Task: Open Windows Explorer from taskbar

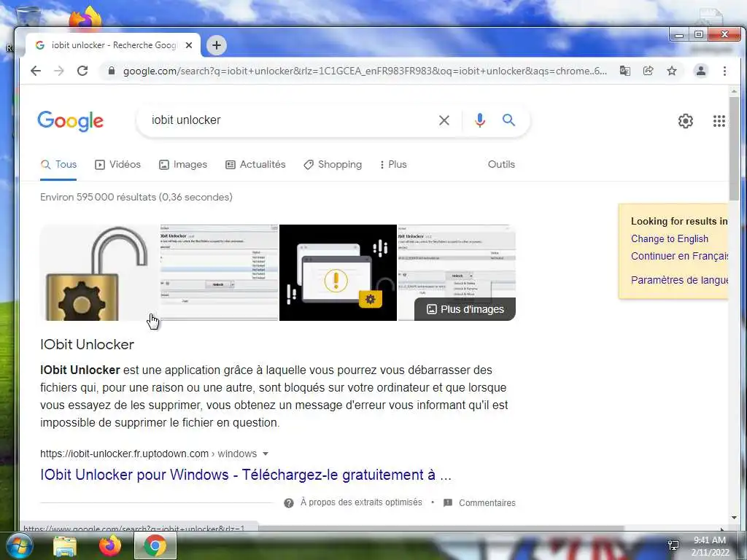Action: (65, 546)
